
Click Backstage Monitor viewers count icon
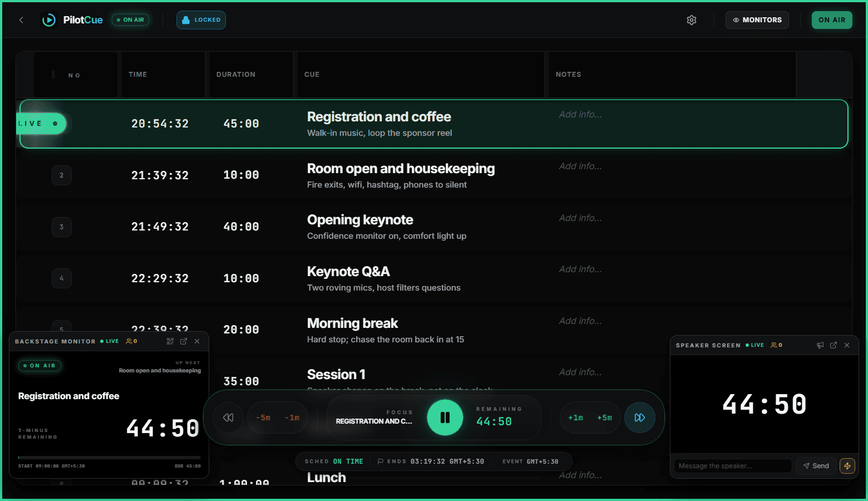point(131,341)
